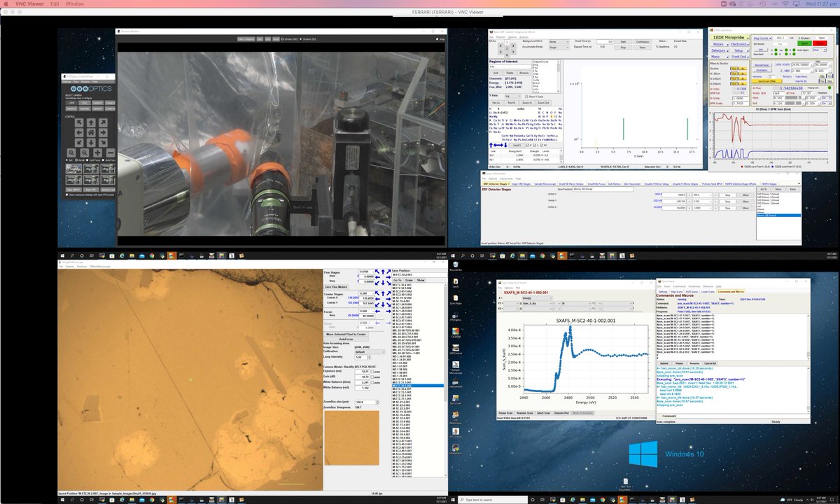Image resolution: width=840 pixels, height=504 pixels.
Task: Click PTZOptics zoom-in magnifier icon
Action: click(71, 153)
